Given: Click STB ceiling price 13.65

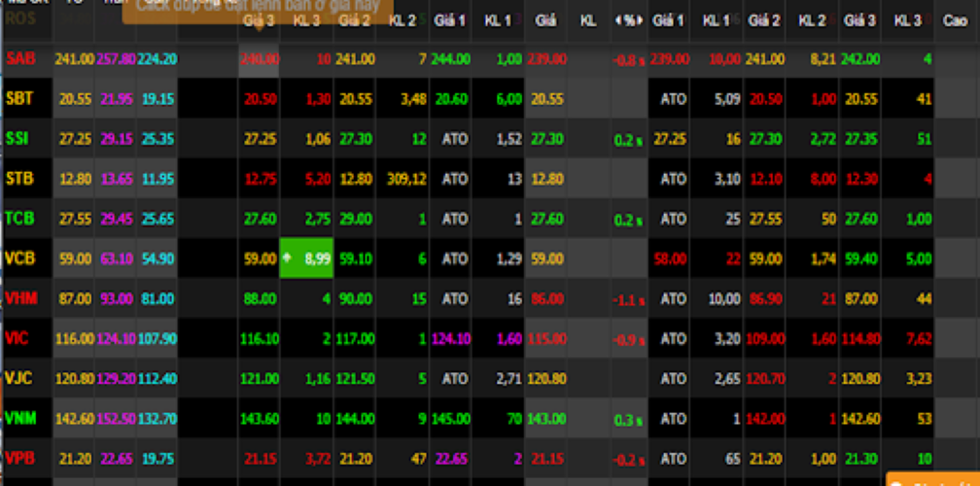Looking at the screenshot, I should 117,179.
